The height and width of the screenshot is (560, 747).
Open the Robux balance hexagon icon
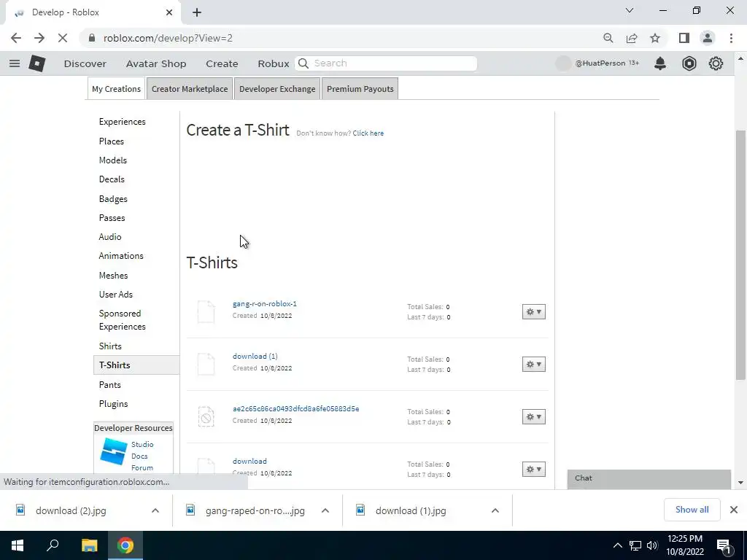click(x=689, y=63)
